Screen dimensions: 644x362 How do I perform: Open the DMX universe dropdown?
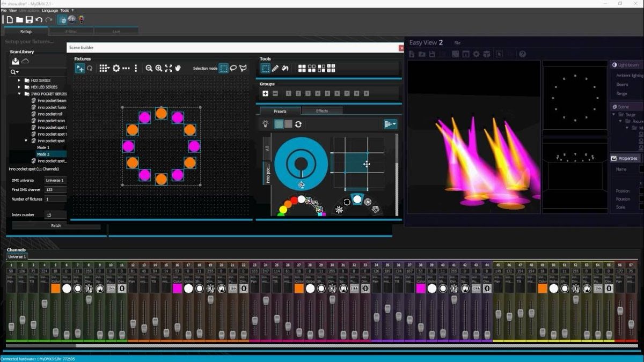[55, 180]
